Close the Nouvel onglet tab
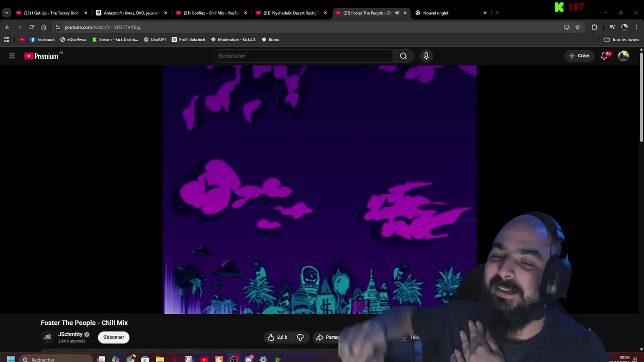 pyautogui.click(x=485, y=13)
